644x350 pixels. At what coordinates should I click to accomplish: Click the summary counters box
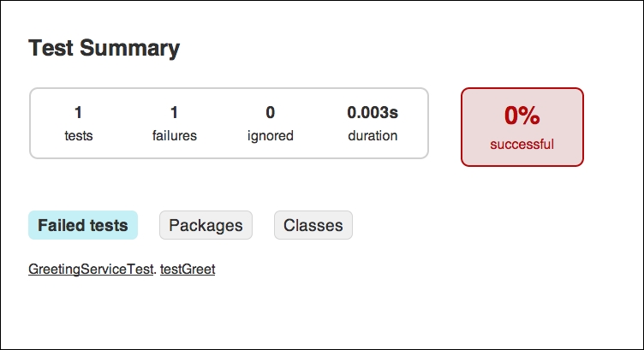click(230, 123)
